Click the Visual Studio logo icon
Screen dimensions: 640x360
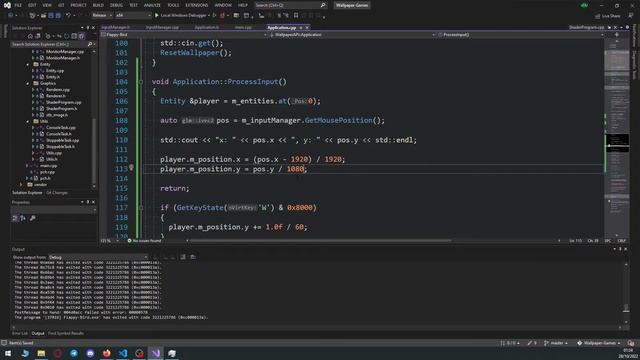[x=7, y=5]
